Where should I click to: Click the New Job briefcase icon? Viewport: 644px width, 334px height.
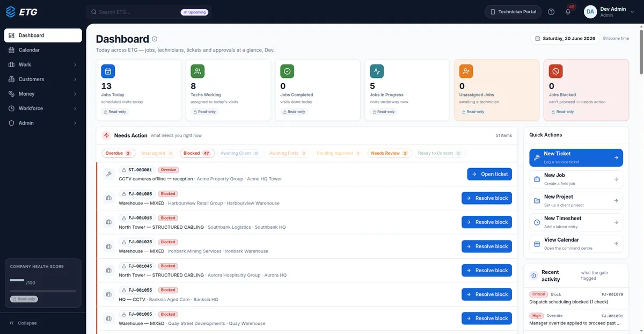[x=537, y=179]
